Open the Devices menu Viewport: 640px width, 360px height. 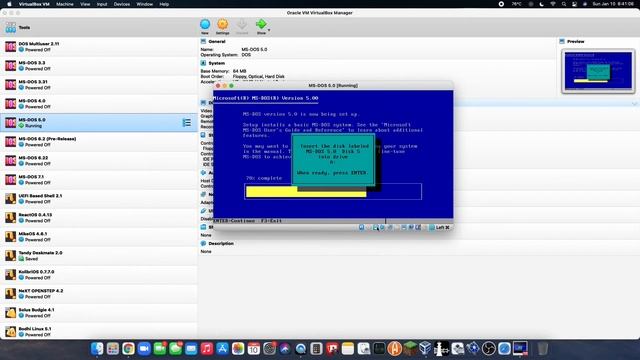click(122, 4)
